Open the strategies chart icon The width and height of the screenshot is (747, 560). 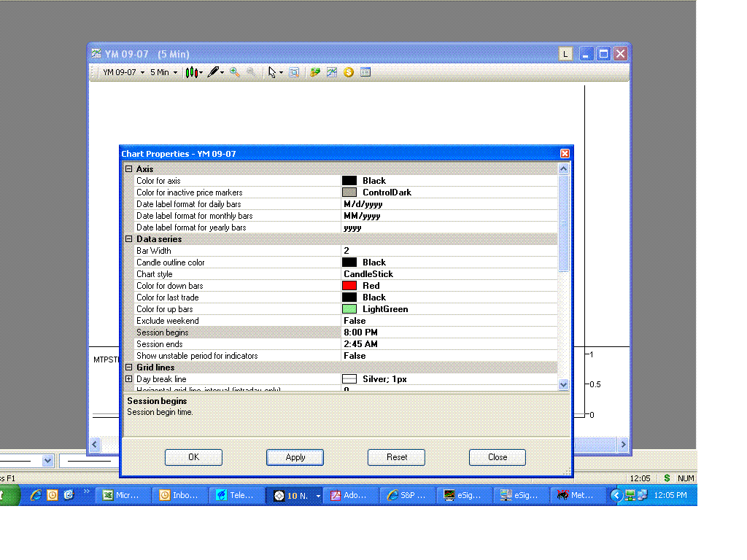pos(332,72)
